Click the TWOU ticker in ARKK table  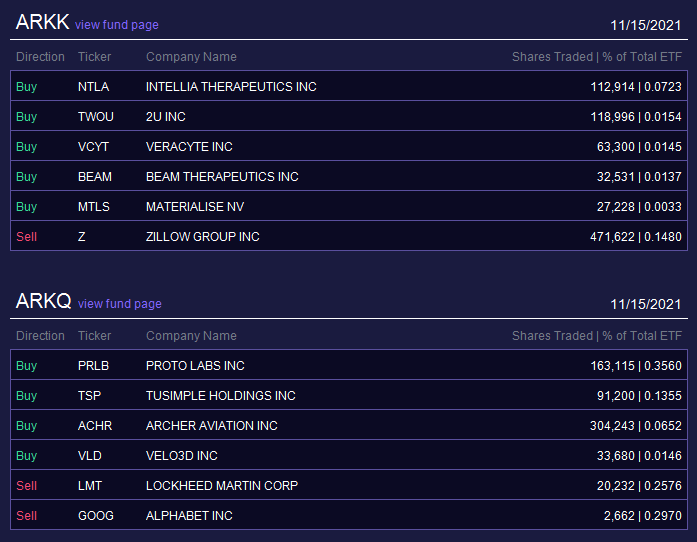(96, 116)
